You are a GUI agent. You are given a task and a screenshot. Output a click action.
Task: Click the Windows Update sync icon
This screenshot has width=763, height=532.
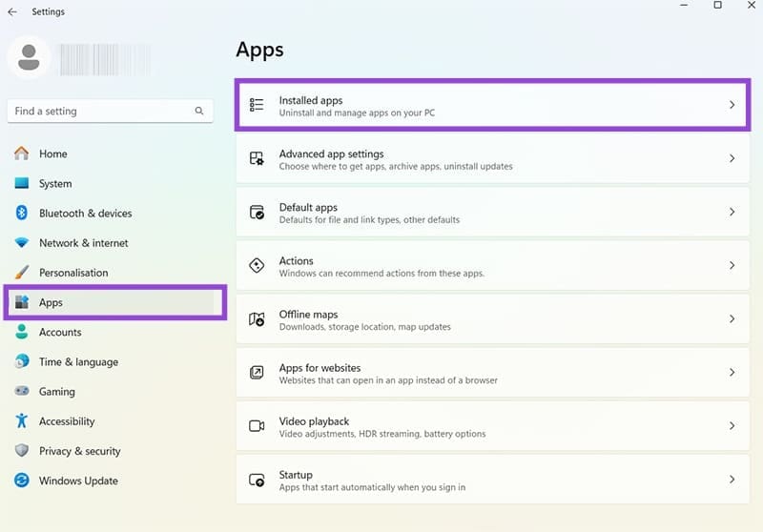click(21, 480)
